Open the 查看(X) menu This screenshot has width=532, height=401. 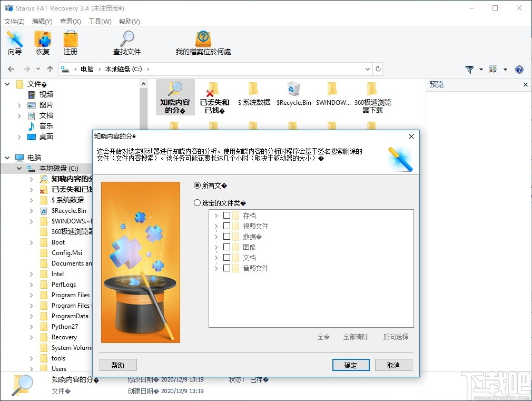click(x=70, y=22)
